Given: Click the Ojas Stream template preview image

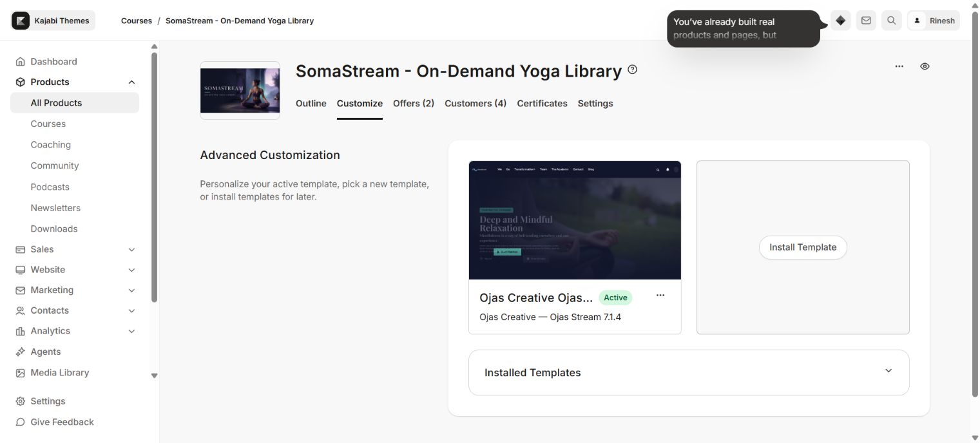Looking at the screenshot, I should click(575, 220).
